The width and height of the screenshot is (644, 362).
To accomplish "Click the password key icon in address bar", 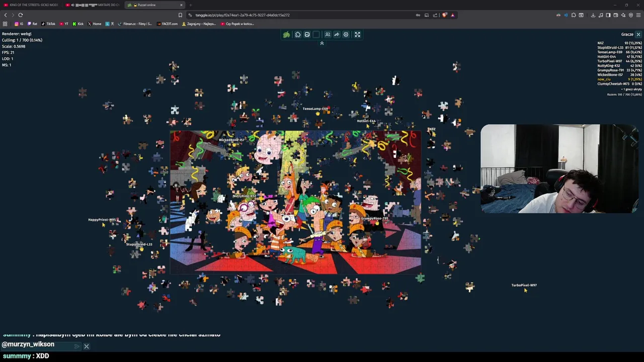I will point(418,15).
